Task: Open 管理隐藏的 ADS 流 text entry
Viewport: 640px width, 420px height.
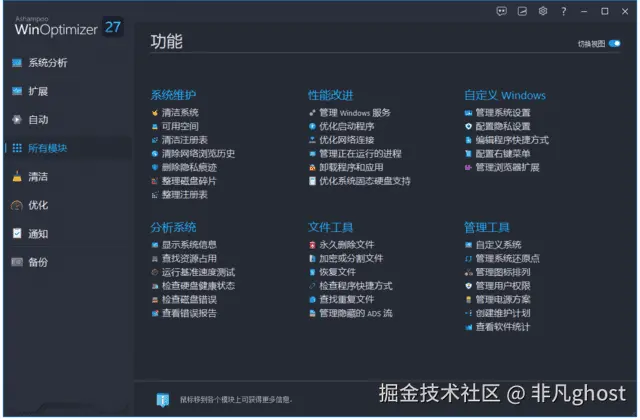Action: pos(356,313)
